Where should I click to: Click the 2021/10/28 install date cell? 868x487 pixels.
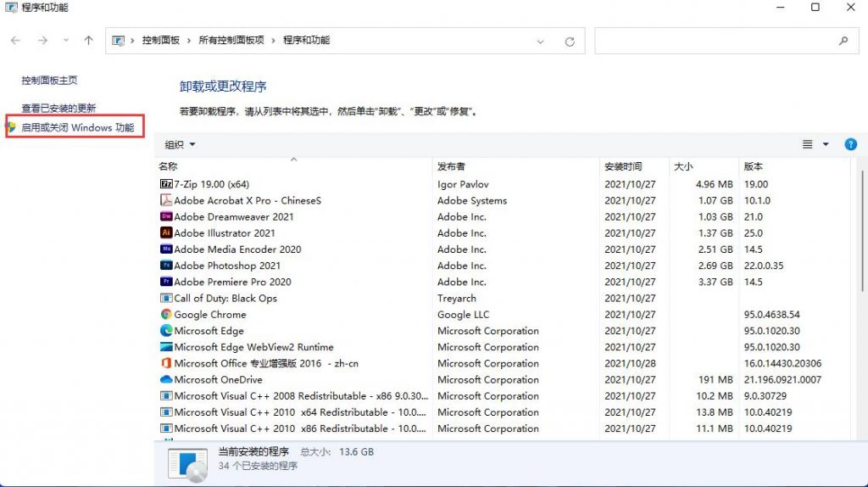point(630,363)
